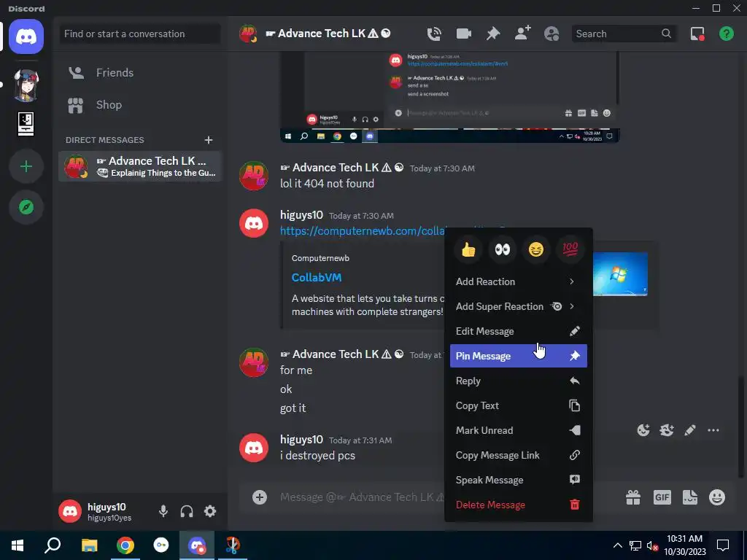Open the computernewb.com link
The width and height of the screenshot is (747, 560).
tap(362, 231)
